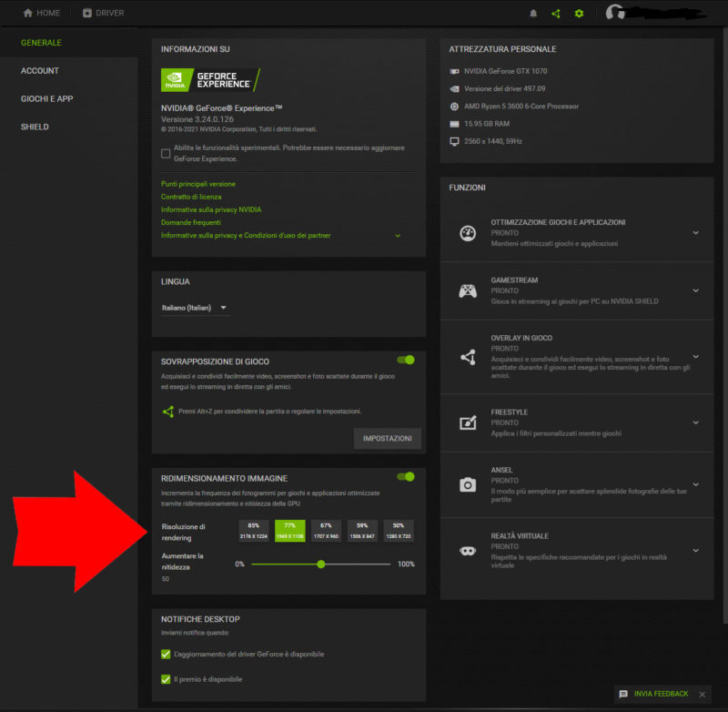Enable the Abilita funzionalità sperimentali checkbox
Image resolution: width=728 pixels, height=712 pixels.
tap(166, 154)
